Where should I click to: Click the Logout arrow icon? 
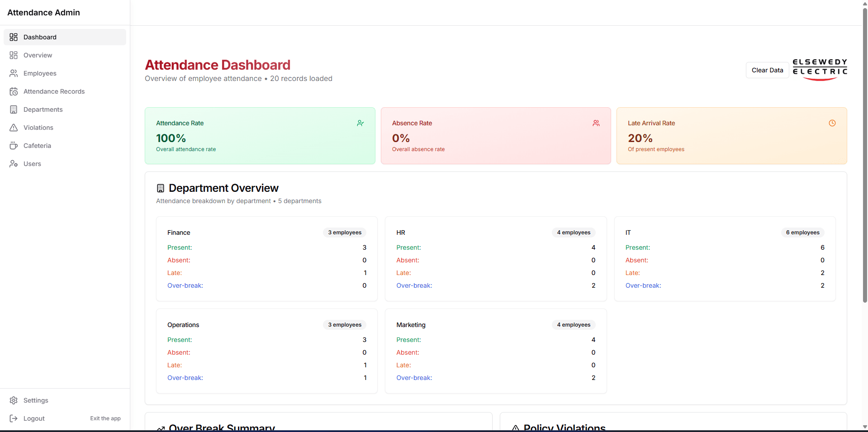click(x=14, y=418)
